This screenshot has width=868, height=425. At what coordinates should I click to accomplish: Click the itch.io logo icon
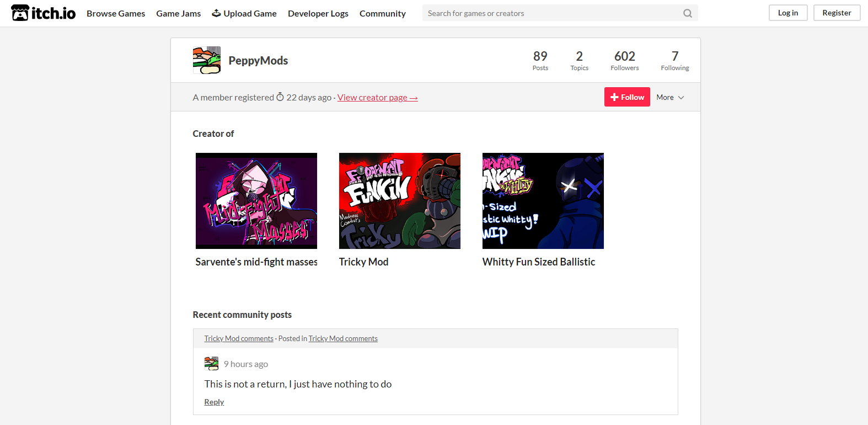[20, 13]
